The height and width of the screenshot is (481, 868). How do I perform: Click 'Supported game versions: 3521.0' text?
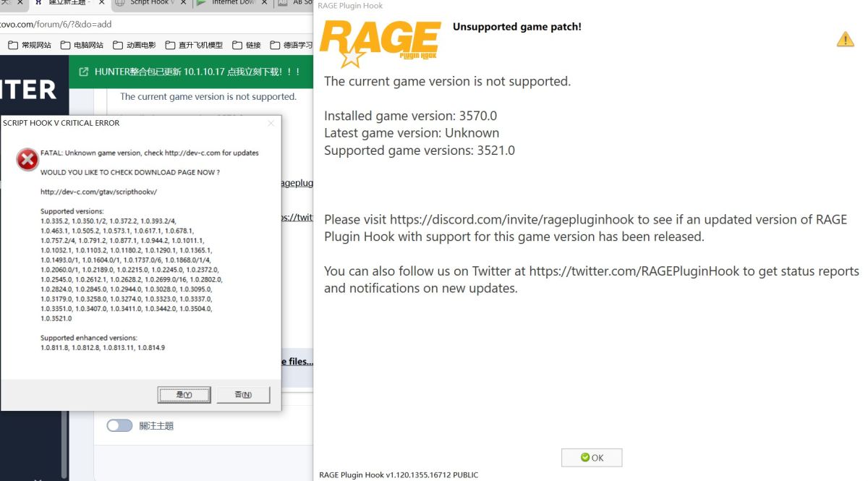tap(420, 150)
